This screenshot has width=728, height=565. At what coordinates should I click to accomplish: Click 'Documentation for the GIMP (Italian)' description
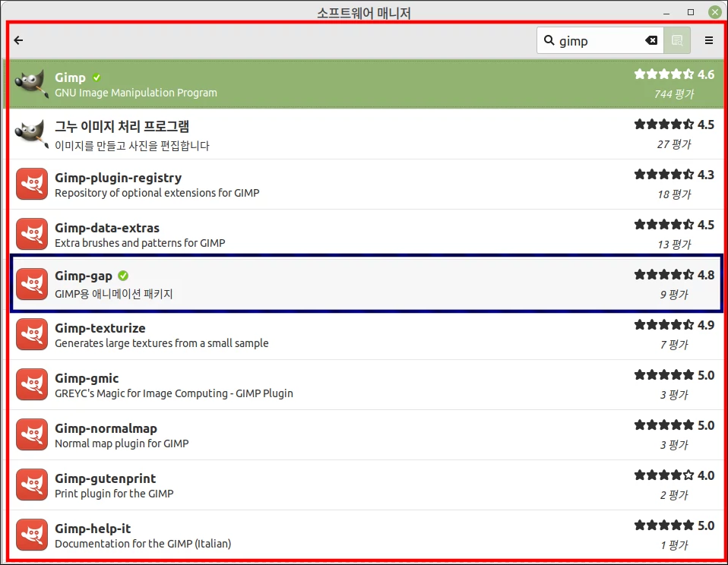click(143, 544)
